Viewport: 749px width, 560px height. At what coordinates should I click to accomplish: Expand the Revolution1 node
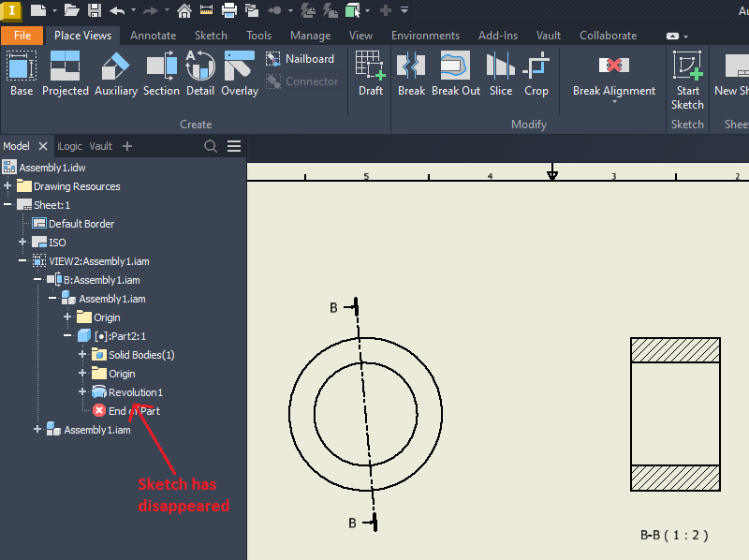tap(82, 391)
